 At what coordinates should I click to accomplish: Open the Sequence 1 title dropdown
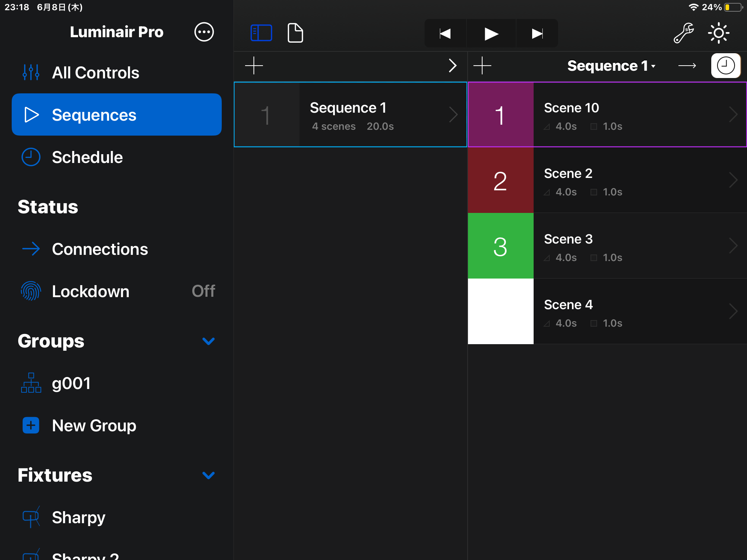611,66
